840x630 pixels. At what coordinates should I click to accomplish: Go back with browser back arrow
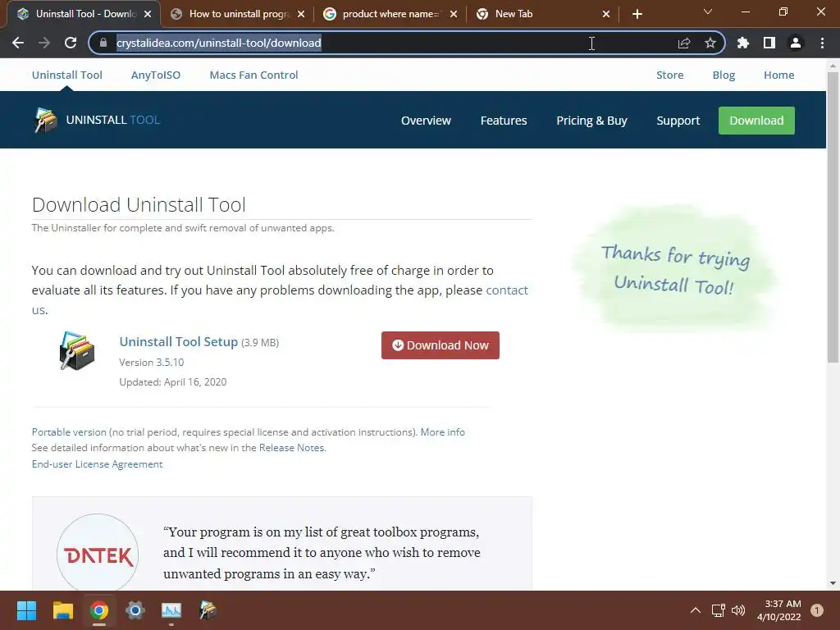18,43
